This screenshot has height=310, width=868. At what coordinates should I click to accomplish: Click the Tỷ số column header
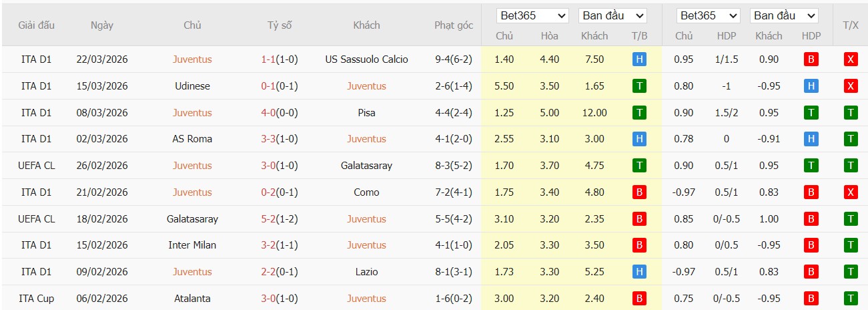[x=280, y=25]
